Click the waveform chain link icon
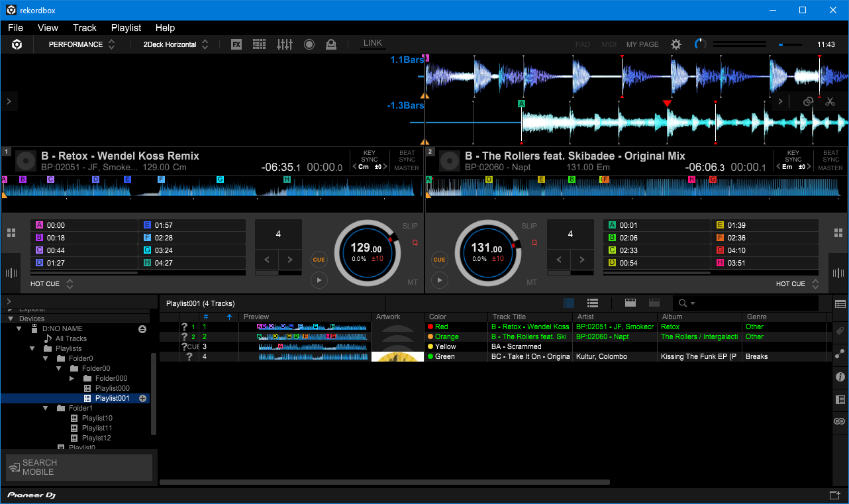The image size is (849, 504). point(808,101)
